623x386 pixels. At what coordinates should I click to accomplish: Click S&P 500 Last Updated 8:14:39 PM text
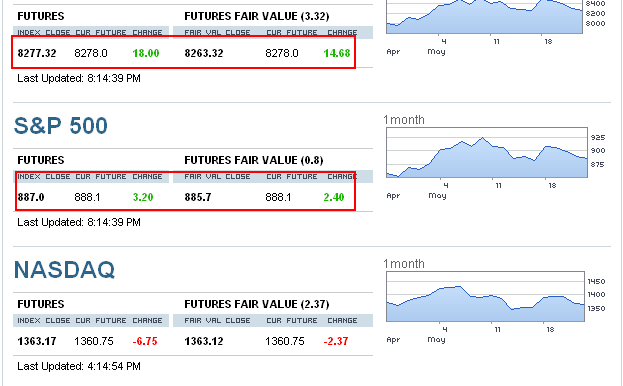tap(79, 222)
